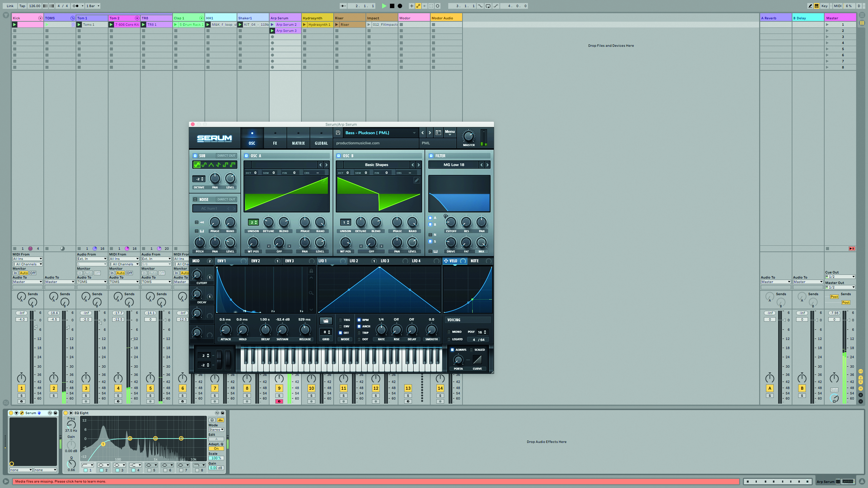This screenshot has width=868, height=488.
Task: Select the triangle sub oscillator waveform
Action: 211,165
